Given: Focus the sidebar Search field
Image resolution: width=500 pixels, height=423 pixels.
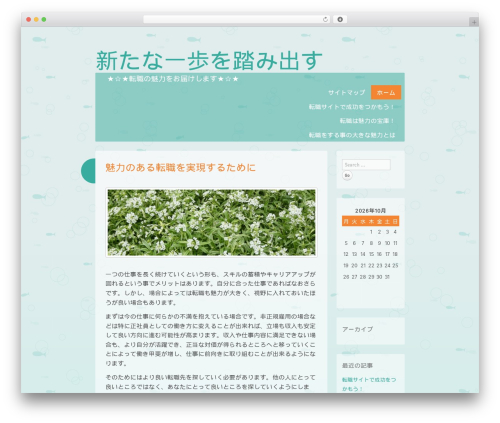Looking at the screenshot, I should click(366, 165).
